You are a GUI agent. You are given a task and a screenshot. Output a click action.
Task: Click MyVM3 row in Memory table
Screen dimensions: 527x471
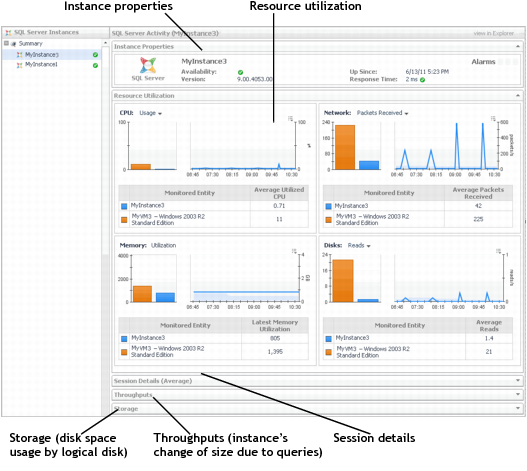click(213, 352)
